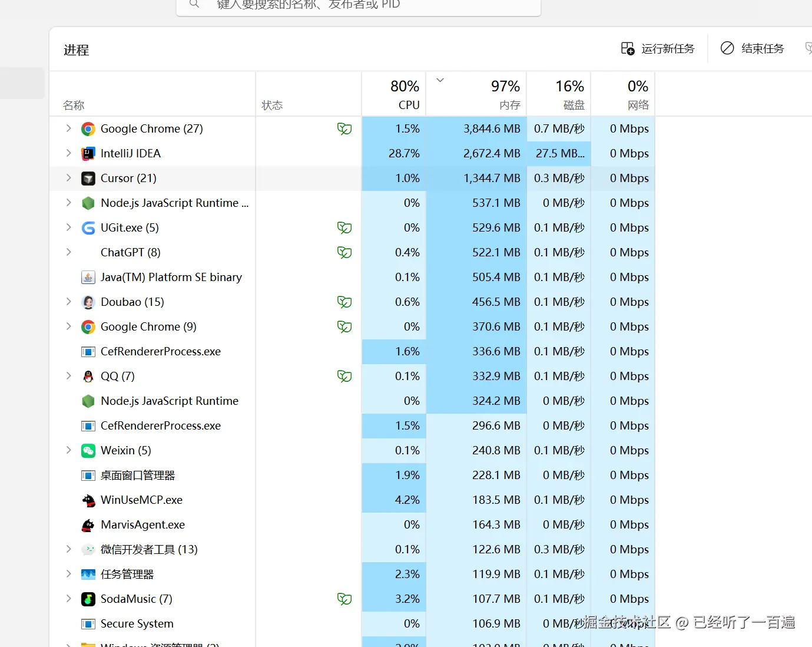Click the 结束任务 button
The width and height of the screenshot is (812, 647).
point(753,48)
